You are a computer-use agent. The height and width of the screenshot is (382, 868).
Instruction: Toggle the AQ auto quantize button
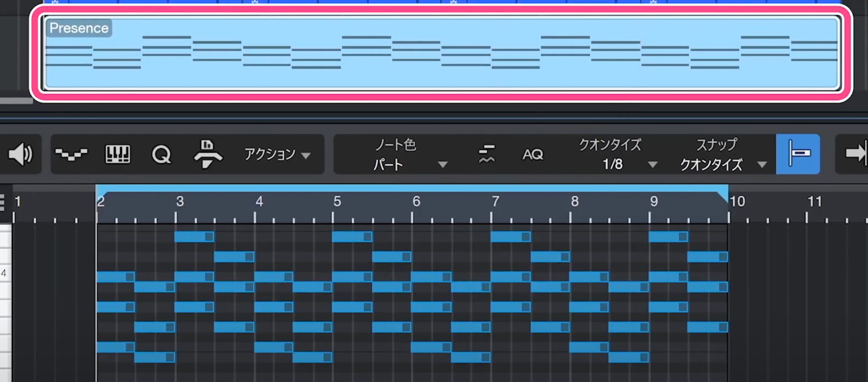(532, 154)
